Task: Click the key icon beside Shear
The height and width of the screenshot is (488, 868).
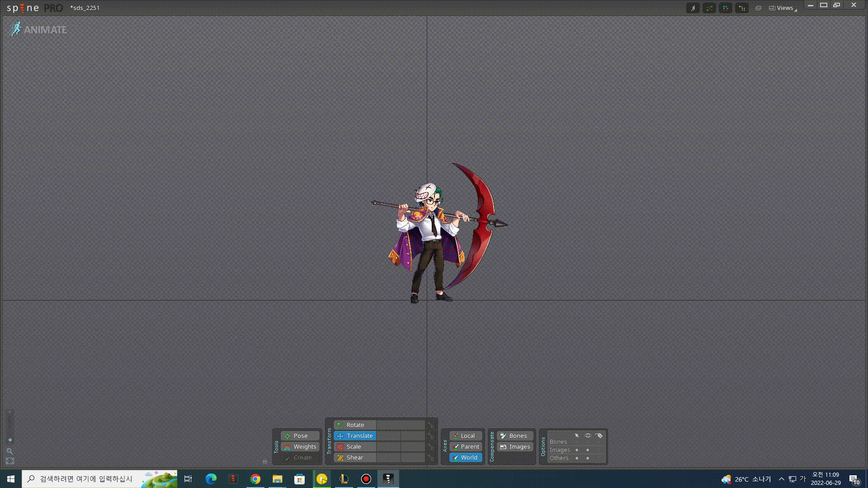Action: [431, 458]
